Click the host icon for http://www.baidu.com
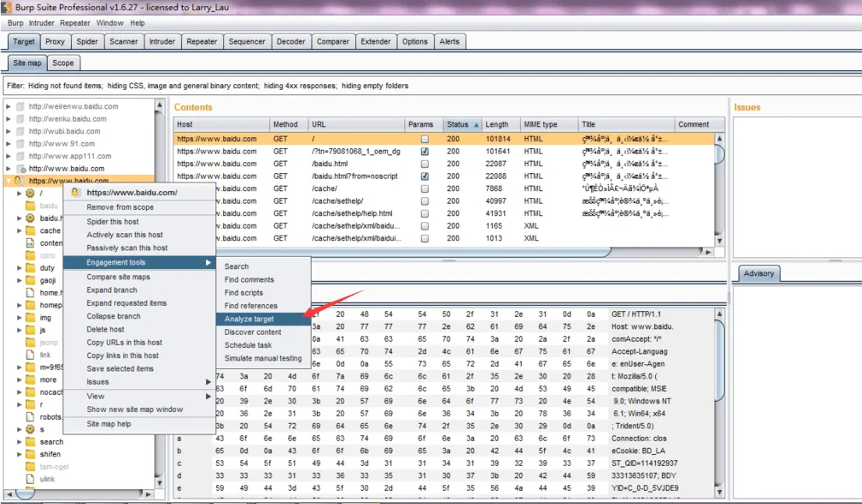 tap(21, 169)
